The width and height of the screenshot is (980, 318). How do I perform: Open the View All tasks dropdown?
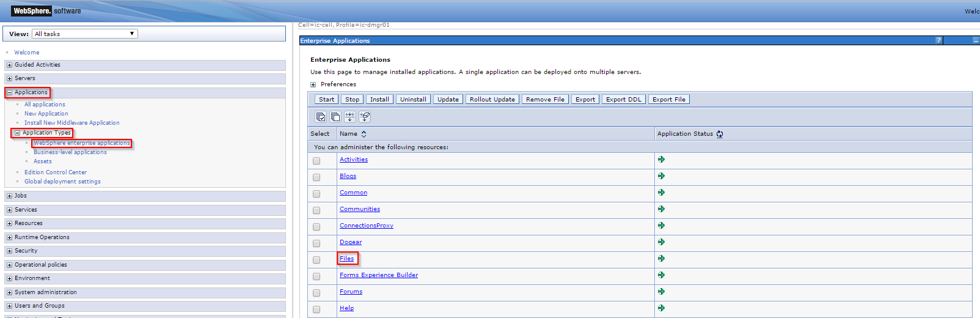pyautogui.click(x=85, y=34)
